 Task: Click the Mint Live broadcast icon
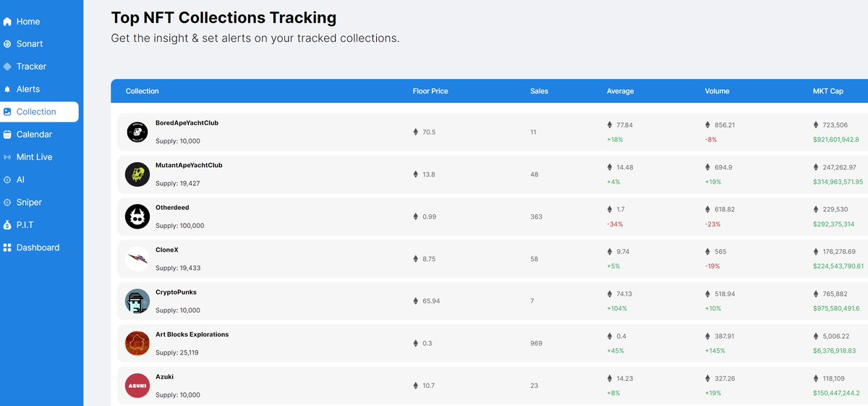[7, 157]
